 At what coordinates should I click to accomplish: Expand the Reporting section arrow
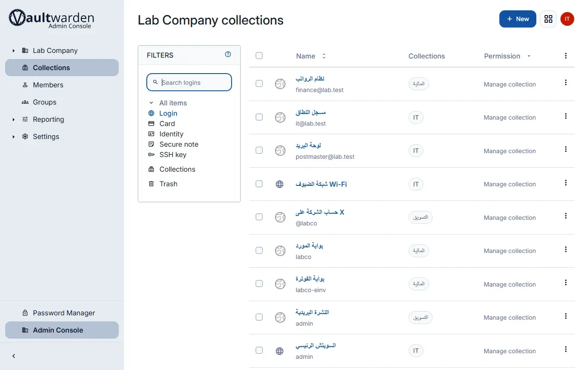click(x=13, y=120)
